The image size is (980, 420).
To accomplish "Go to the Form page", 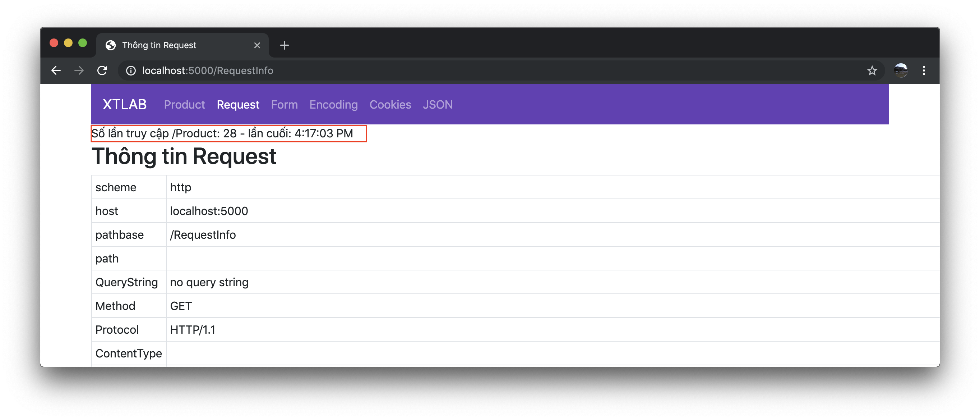I will pos(284,105).
